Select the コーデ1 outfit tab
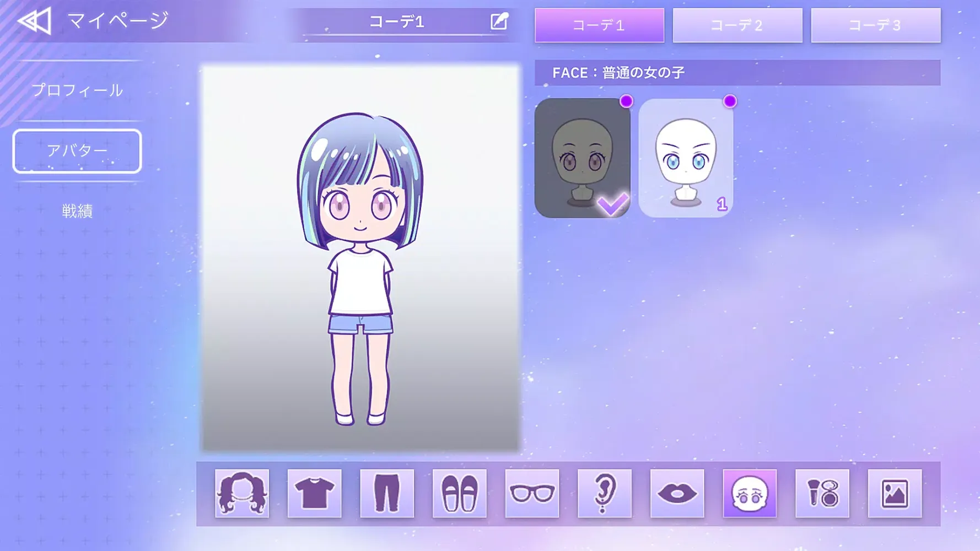 pyautogui.click(x=599, y=25)
